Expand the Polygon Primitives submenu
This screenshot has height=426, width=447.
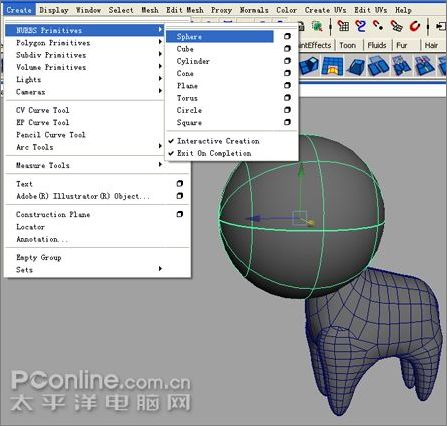coord(85,43)
